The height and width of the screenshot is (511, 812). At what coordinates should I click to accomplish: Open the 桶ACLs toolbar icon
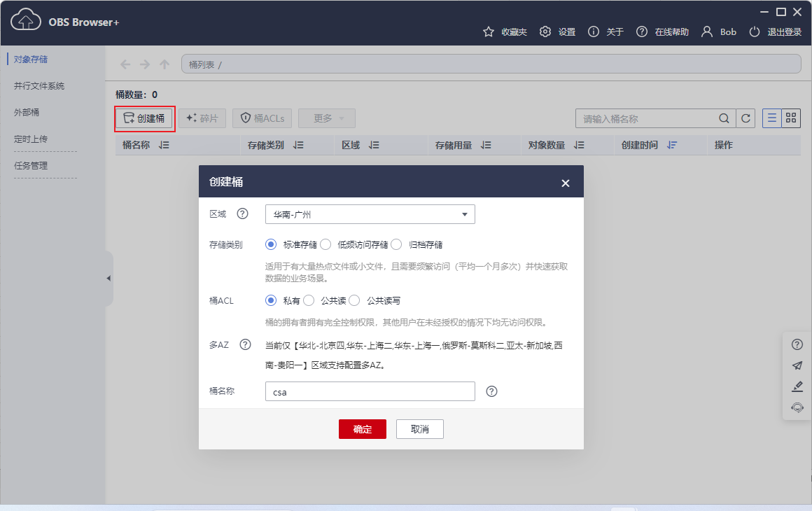262,118
